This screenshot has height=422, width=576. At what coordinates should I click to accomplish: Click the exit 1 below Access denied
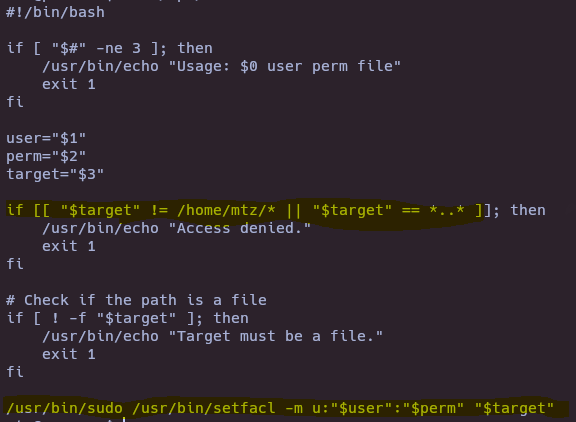tap(69, 246)
